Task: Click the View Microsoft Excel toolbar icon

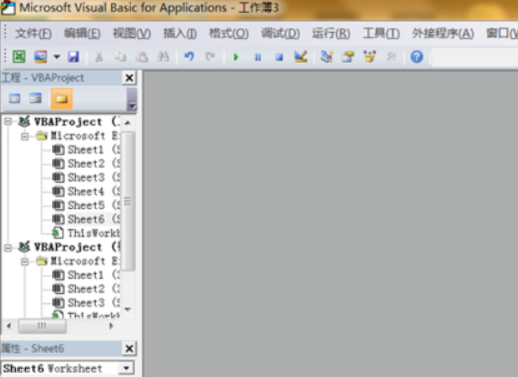Action: [x=19, y=57]
